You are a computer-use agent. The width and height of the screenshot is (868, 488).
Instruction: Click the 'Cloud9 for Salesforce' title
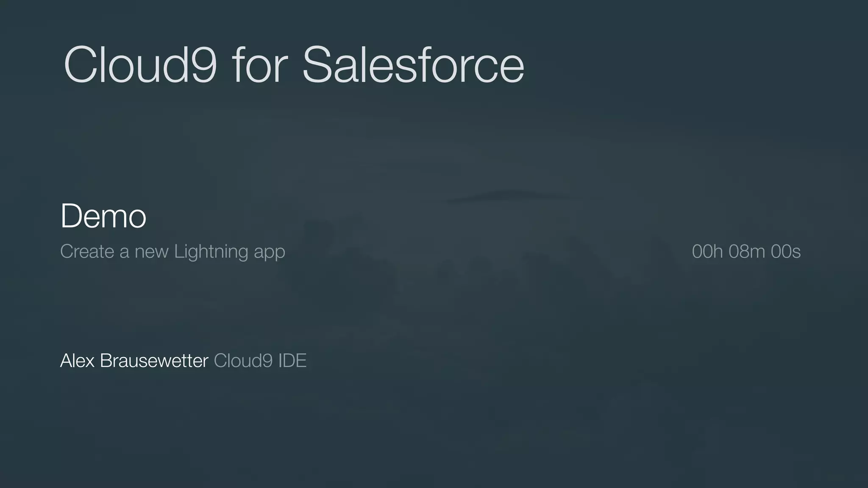click(x=294, y=65)
